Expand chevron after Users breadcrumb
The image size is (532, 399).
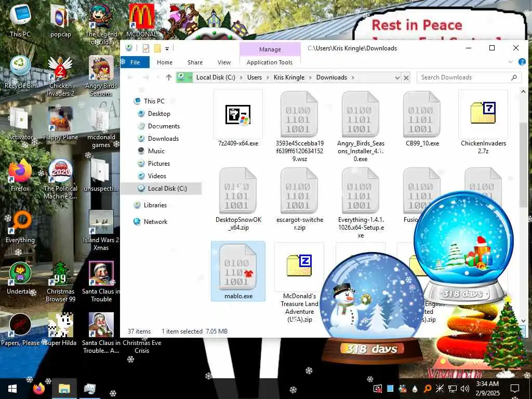(x=268, y=78)
